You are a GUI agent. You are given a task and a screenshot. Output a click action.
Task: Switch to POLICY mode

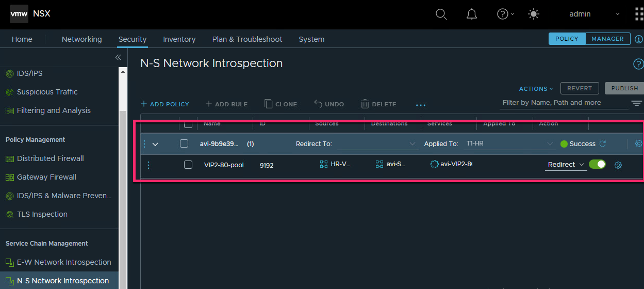tap(567, 39)
